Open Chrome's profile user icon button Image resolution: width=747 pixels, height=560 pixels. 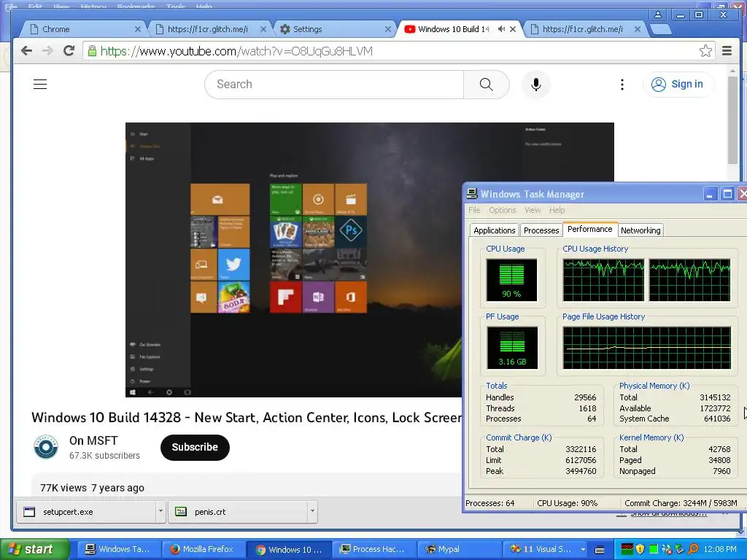658,15
